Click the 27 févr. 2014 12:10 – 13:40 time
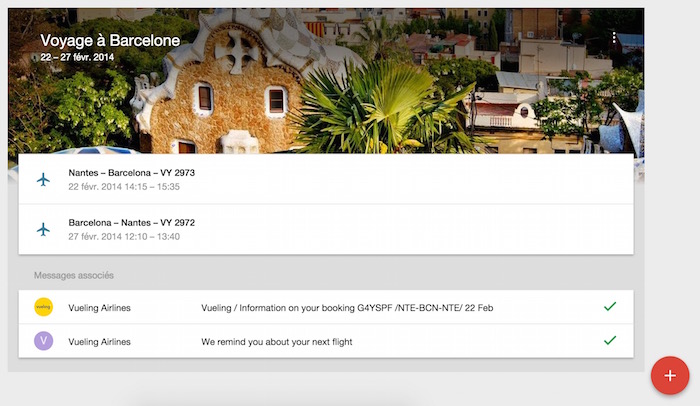This screenshot has height=406, width=700. click(124, 237)
